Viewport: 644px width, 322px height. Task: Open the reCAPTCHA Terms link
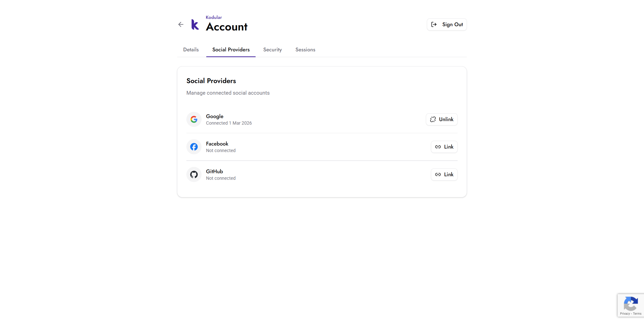click(637, 314)
